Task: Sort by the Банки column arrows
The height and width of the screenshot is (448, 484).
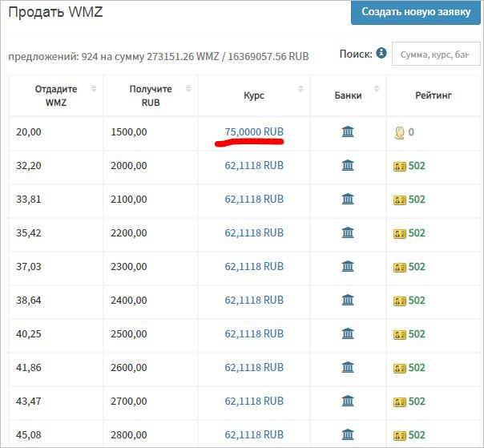Action: pos(377,89)
